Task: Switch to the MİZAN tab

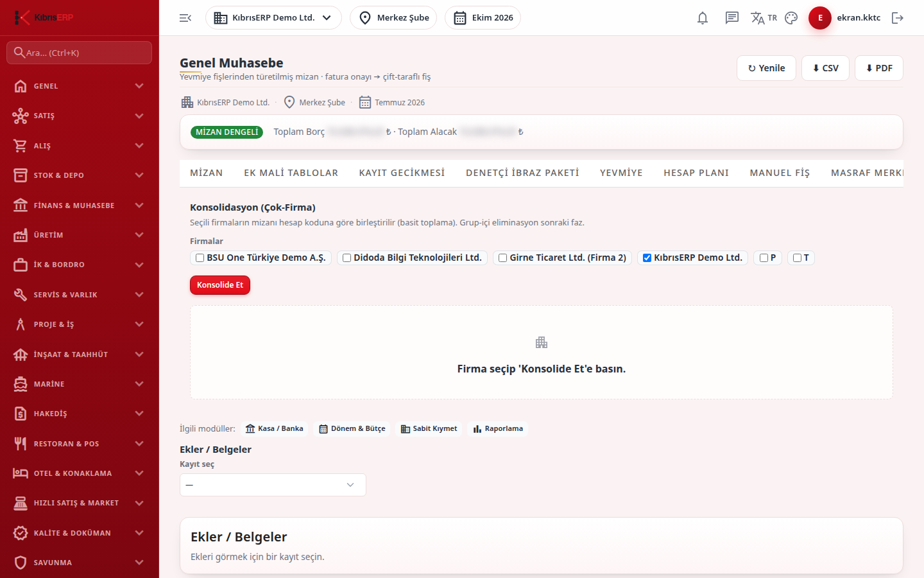Action: click(207, 173)
